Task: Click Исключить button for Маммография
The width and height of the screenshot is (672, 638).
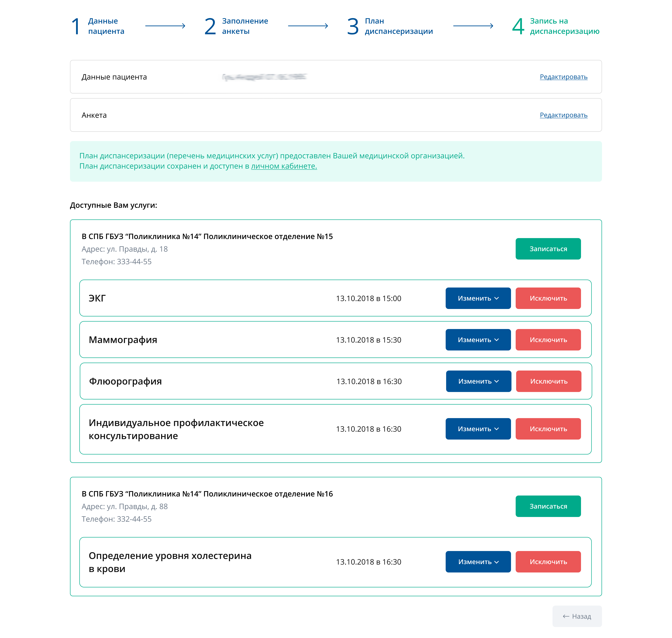Action: (x=547, y=339)
